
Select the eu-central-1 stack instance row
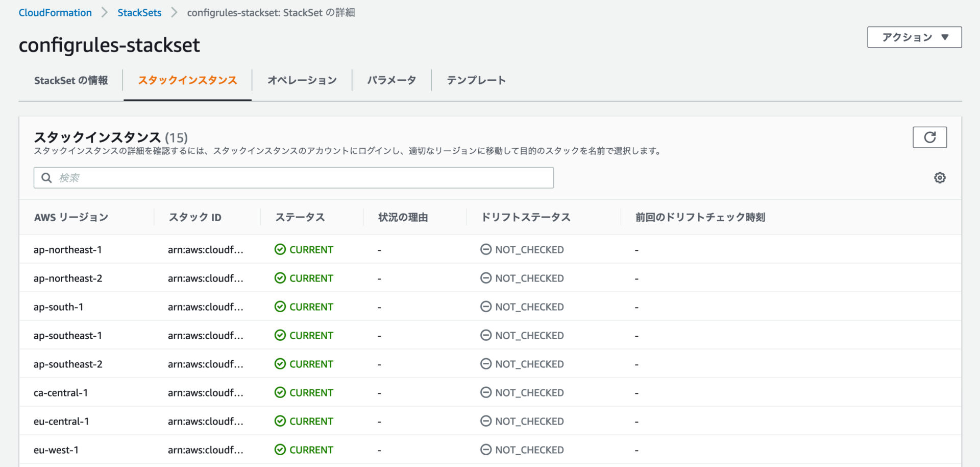(61, 421)
